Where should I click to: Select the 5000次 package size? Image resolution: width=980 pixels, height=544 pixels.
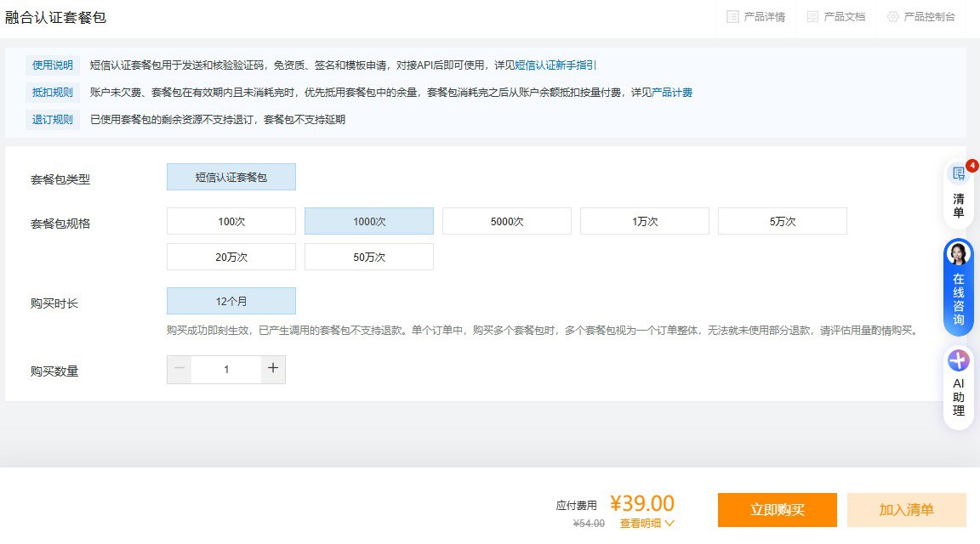pos(507,221)
